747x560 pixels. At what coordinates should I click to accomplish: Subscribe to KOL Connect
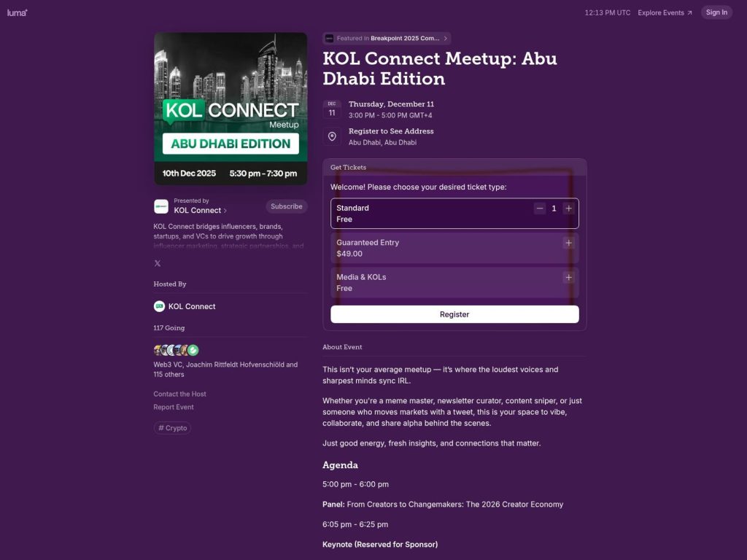(286, 206)
